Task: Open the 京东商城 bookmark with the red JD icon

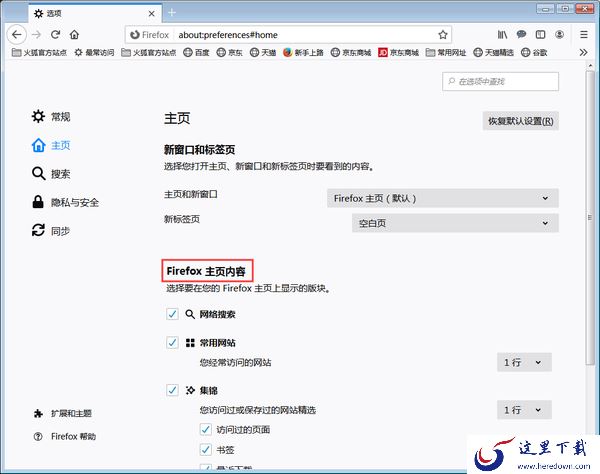Action: coord(398,52)
